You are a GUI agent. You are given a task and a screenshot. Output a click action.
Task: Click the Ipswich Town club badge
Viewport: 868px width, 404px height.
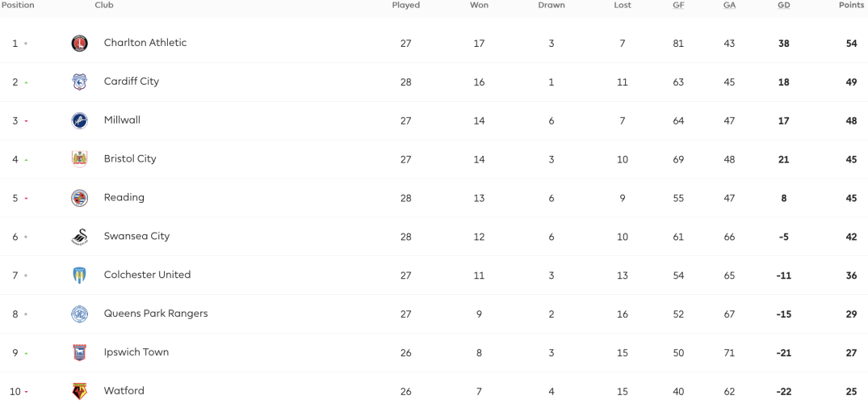80,352
